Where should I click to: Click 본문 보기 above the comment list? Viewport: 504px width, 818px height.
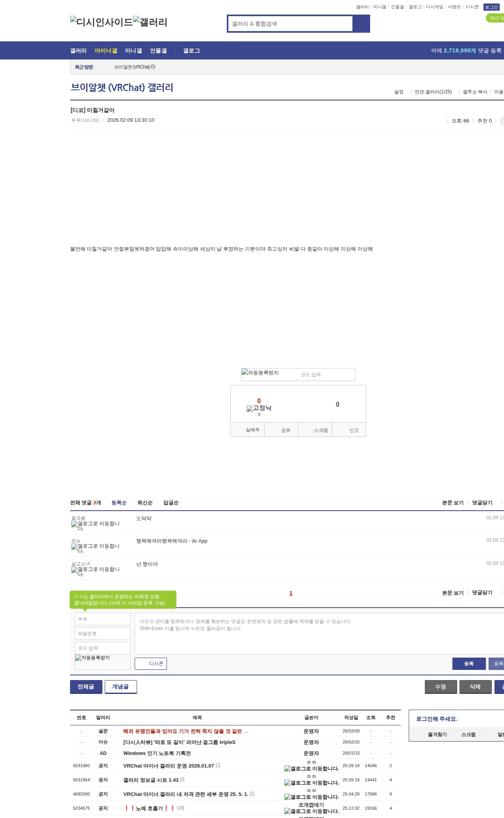coord(453,503)
